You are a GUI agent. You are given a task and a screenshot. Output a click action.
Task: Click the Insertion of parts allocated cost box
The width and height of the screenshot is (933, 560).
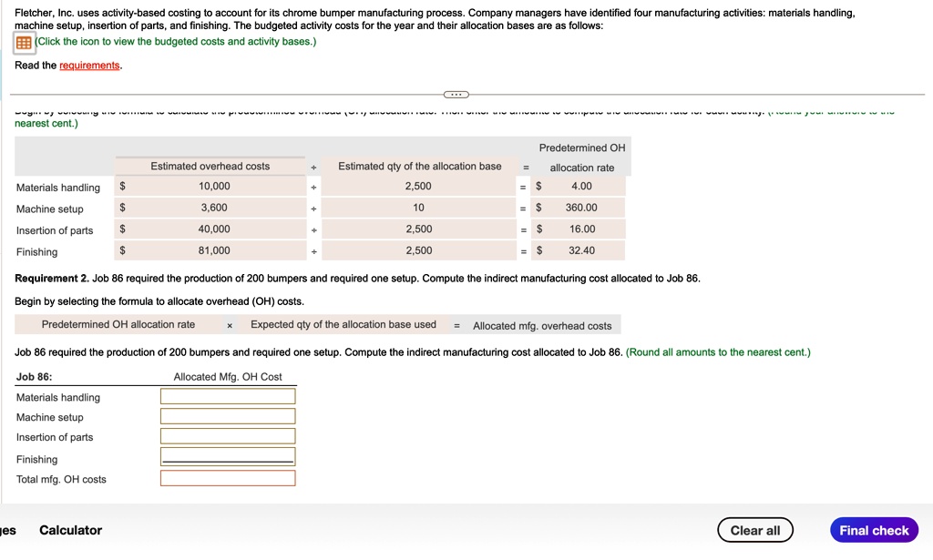pyautogui.click(x=228, y=436)
